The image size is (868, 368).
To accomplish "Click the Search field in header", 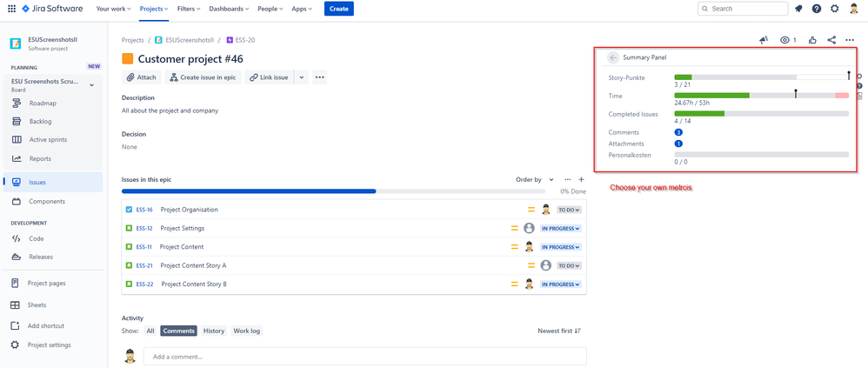I will (743, 9).
